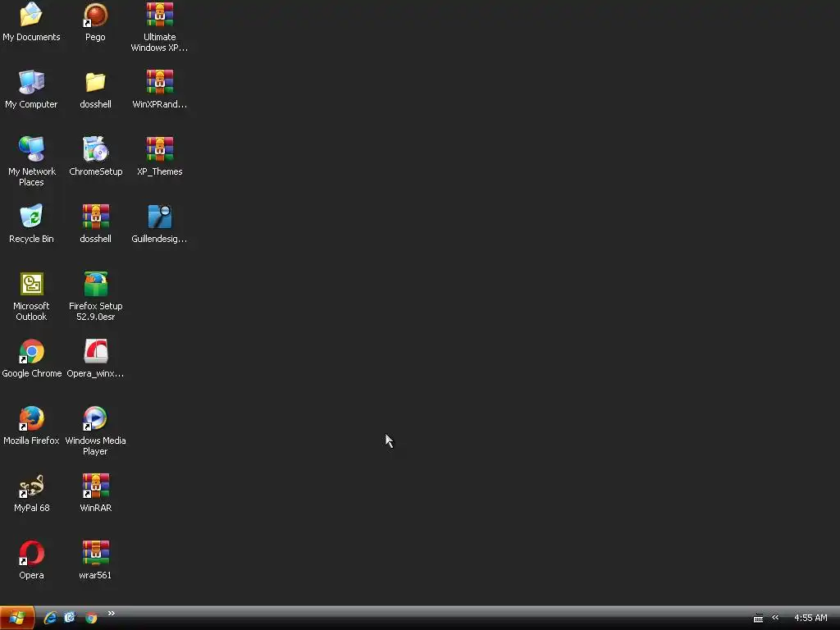This screenshot has width=840, height=630.
Task: Select the My Network Places icon
Action: pyautogui.click(x=31, y=149)
